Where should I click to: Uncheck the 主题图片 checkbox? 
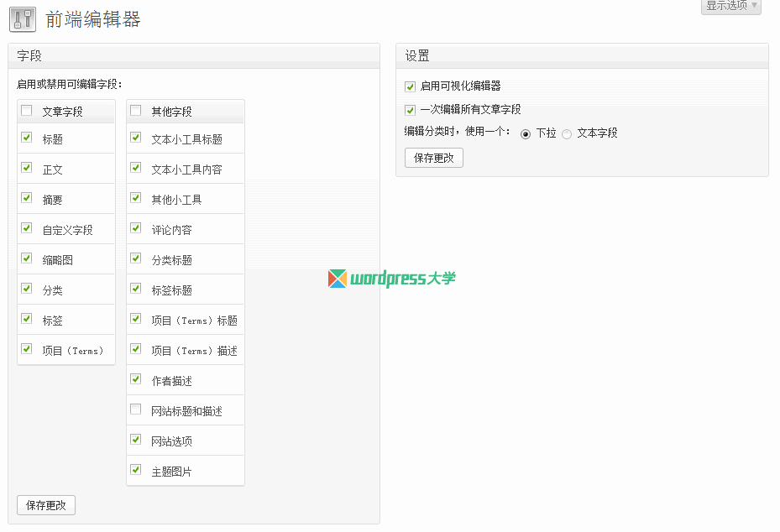[136, 469]
